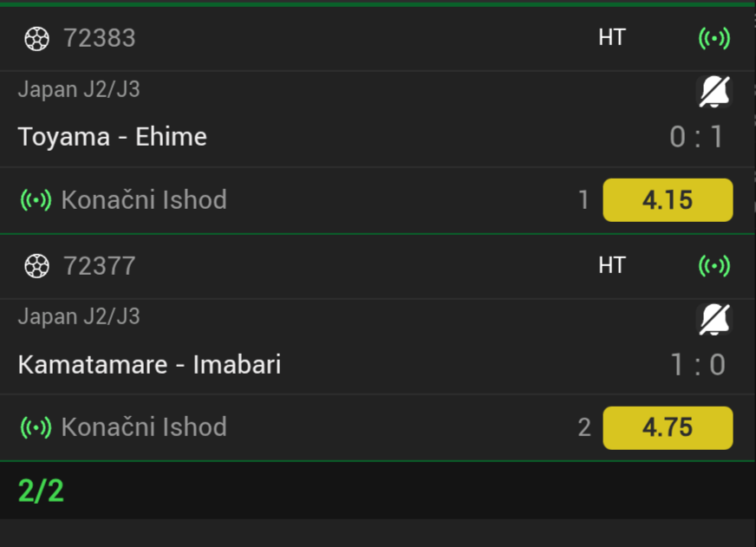The height and width of the screenshot is (547, 756).
Task: Open the Kamatamare - Imabari match
Action: (x=149, y=364)
